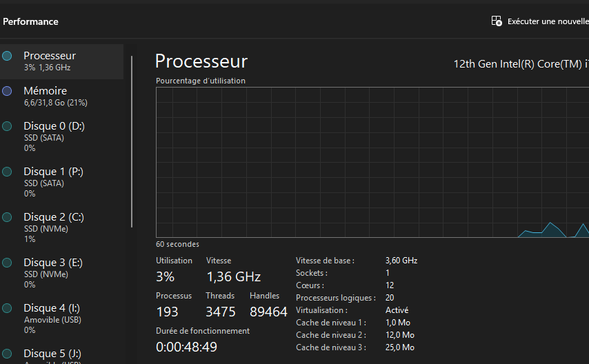Click the Processeur circle icon in sidebar
The image size is (589, 364).
tap(7, 56)
